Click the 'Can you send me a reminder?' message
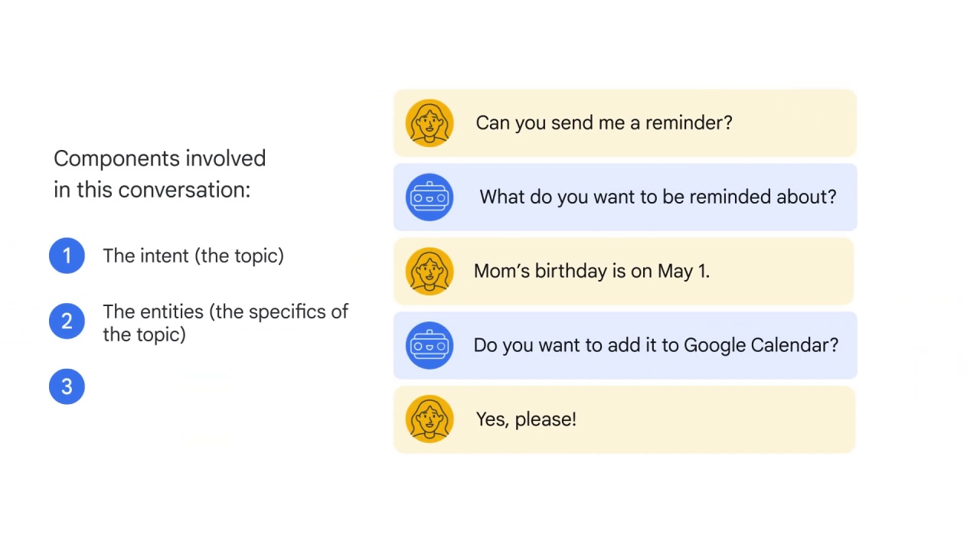This screenshot has width=980, height=551. coord(604,122)
